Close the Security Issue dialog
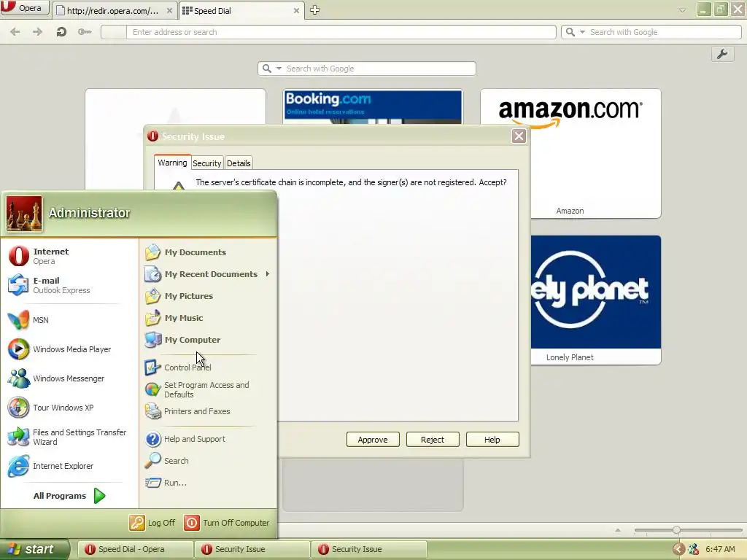747x560 pixels. point(519,136)
